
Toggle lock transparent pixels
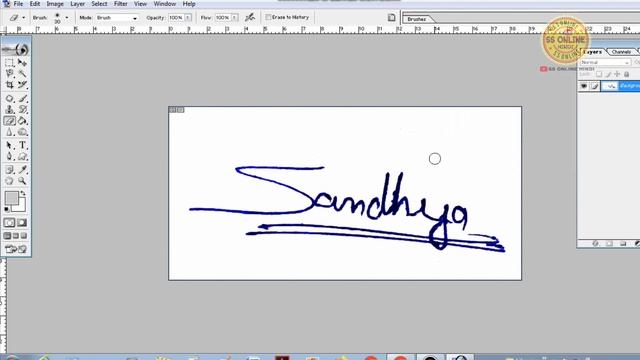[x=599, y=74]
